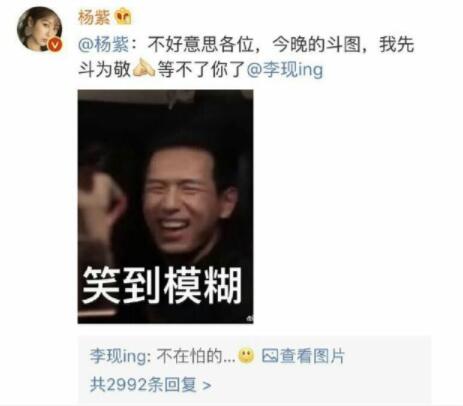
Task: Click the smiley emoji in 李现ing's reply
Action: [246, 356]
